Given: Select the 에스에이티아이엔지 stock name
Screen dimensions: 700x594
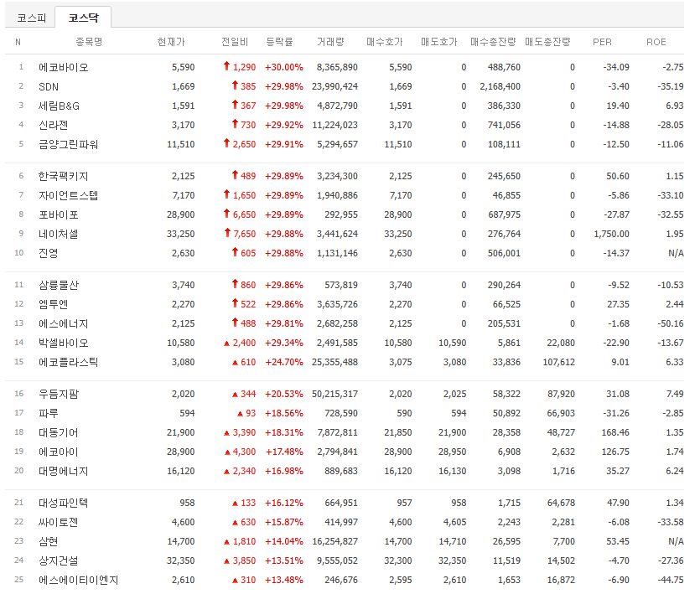Looking at the screenshot, I should pos(79,580).
